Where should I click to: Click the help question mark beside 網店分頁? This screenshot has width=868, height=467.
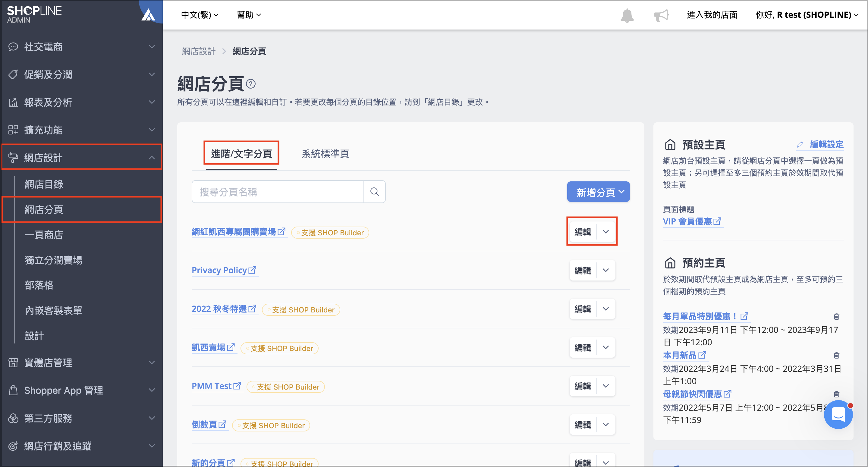(x=251, y=84)
